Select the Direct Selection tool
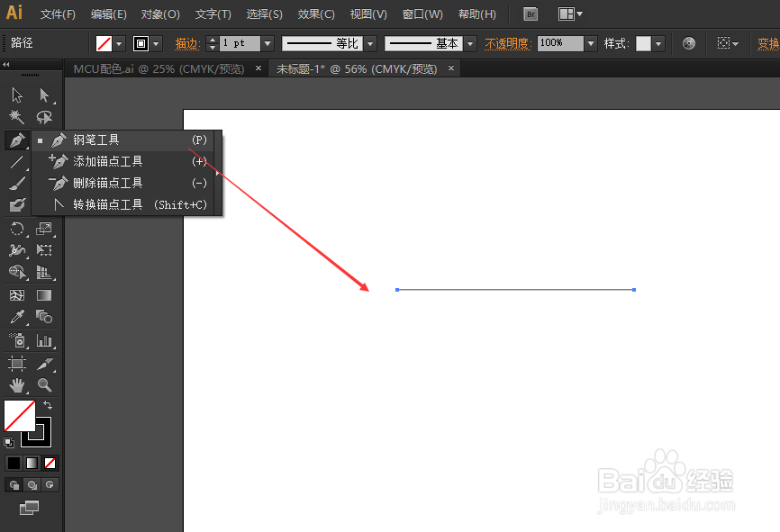Viewport: 780px width, 532px height. (44, 95)
